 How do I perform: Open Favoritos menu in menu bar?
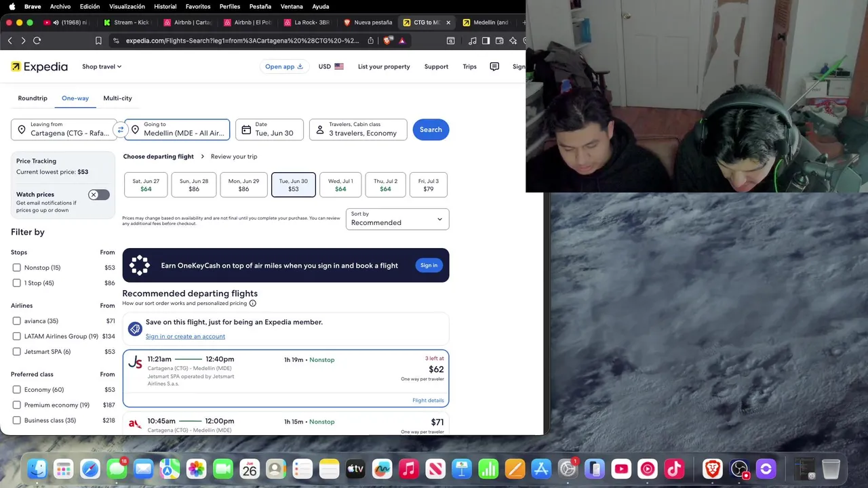coord(198,6)
